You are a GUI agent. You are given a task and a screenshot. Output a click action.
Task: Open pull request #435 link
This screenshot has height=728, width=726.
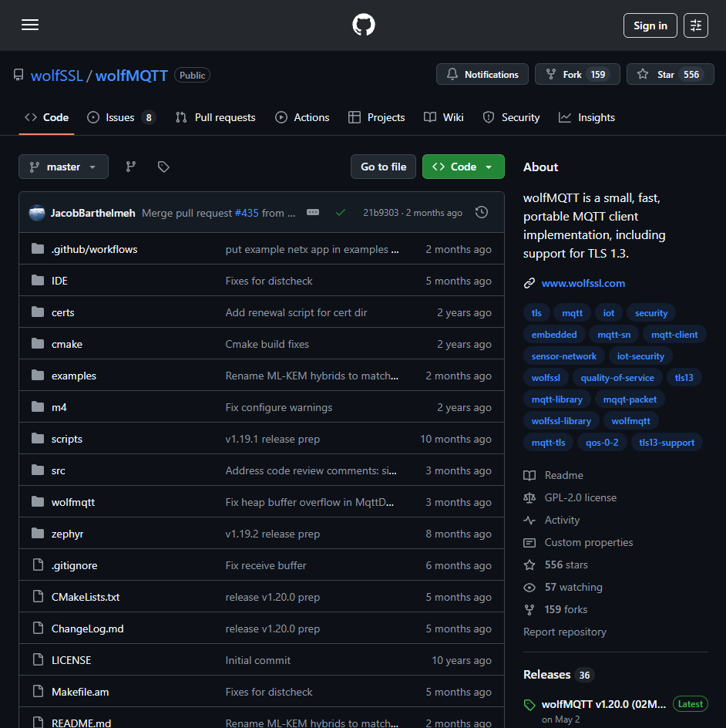[x=247, y=213]
